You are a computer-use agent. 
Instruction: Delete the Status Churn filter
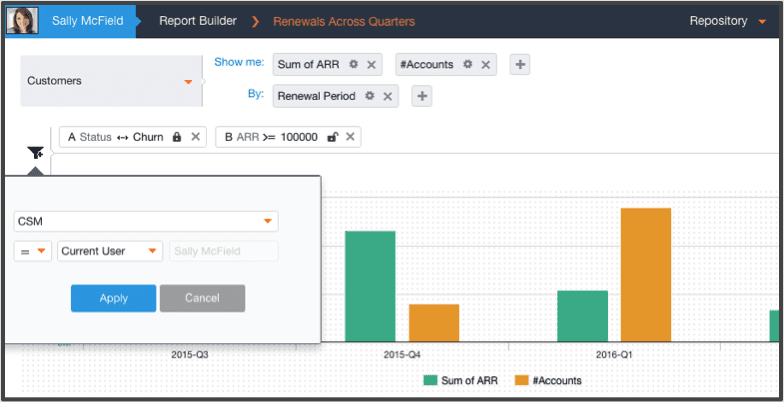[196, 137]
